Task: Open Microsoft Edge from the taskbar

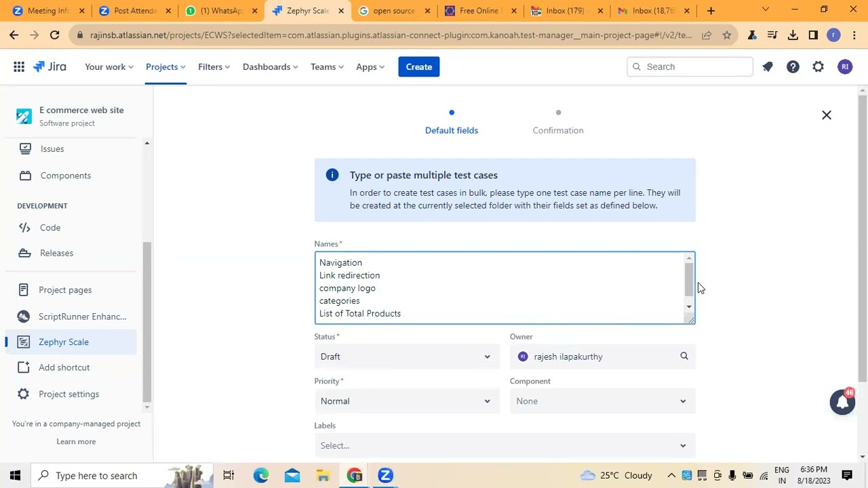Action: point(260,475)
